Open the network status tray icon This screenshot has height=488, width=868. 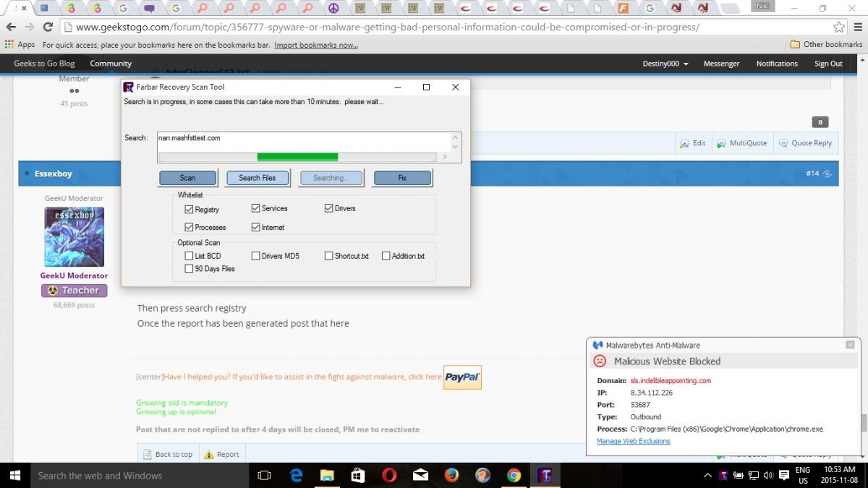coord(753,476)
